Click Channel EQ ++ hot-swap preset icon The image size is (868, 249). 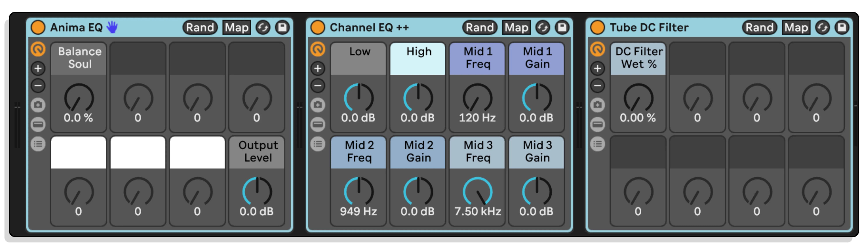pos(542,27)
